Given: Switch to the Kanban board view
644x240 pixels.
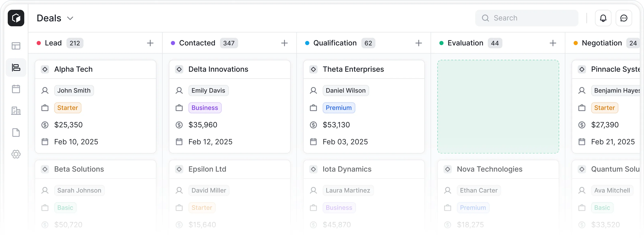Looking at the screenshot, I should (16, 67).
